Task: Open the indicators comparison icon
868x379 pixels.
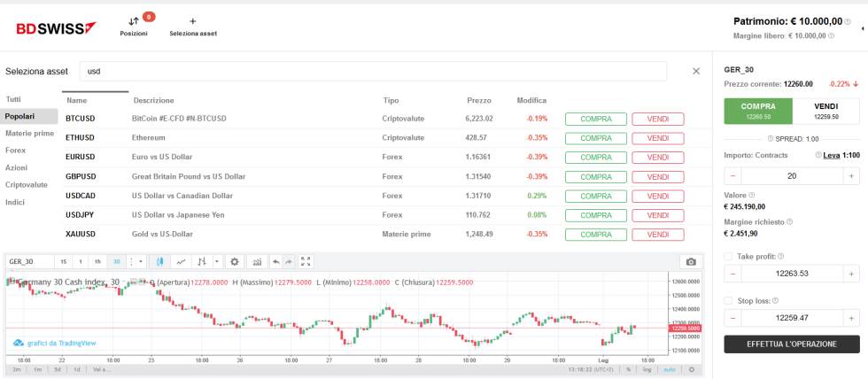Action: 257,261
